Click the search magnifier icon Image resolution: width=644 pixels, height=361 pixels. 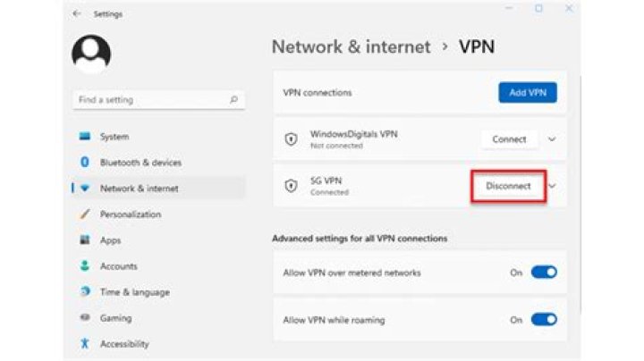tap(233, 100)
